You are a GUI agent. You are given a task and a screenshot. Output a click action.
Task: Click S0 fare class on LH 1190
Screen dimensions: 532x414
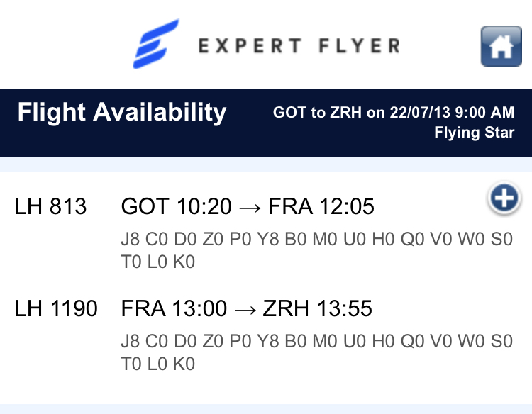(501, 342)
